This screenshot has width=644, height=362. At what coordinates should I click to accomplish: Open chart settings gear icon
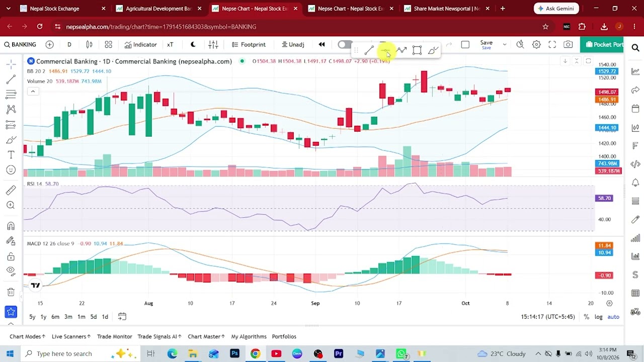coord(536,45)
